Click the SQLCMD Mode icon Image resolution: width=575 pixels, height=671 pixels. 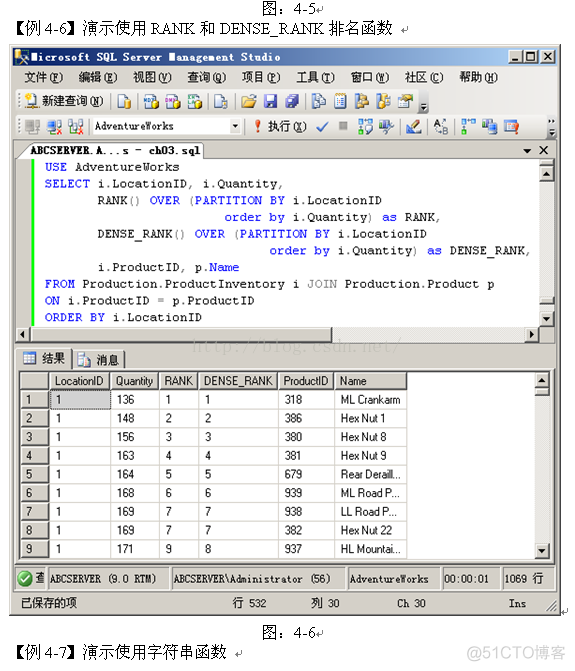(x=511, y=127)
